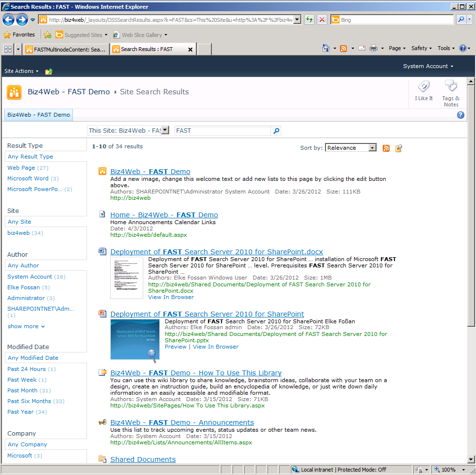476x475 pixels.
Task: Click the Tags & Notes icon
Action: click(451, 93)
